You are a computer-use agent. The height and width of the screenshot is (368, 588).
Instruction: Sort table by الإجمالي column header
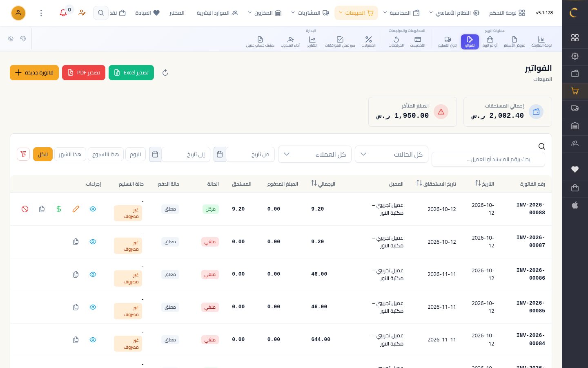pos(323,184)
